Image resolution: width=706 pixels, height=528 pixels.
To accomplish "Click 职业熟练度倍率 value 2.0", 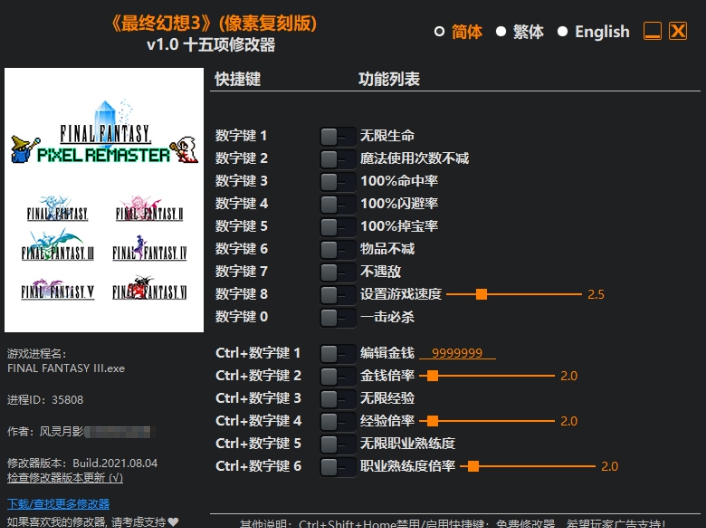I will pyautogui.click(x=610, y=467).
